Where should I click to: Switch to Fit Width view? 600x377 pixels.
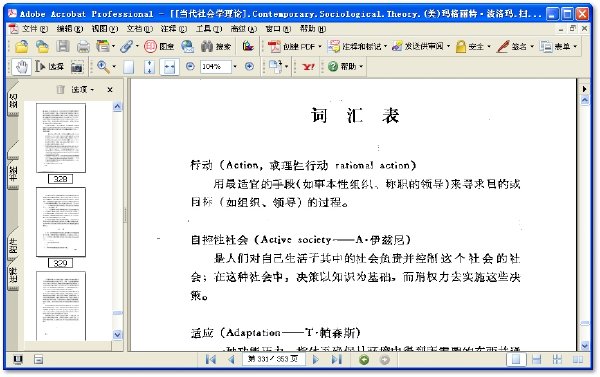(169, 67)
